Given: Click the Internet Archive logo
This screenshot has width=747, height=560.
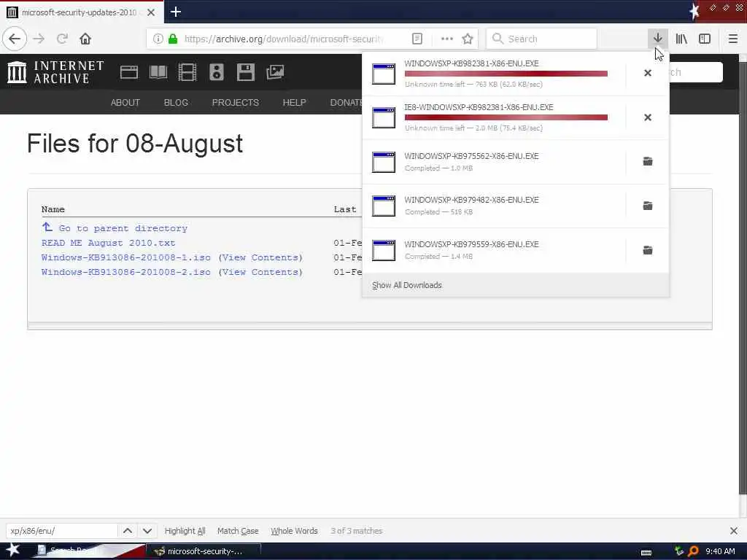Looking at the screenshot, I should coord(55,72).
